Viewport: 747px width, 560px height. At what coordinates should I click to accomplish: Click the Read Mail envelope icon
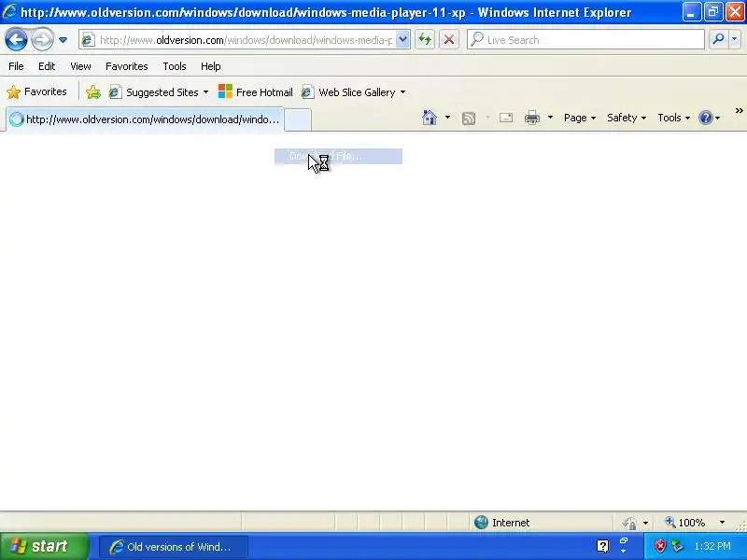[x=506, y=118]
